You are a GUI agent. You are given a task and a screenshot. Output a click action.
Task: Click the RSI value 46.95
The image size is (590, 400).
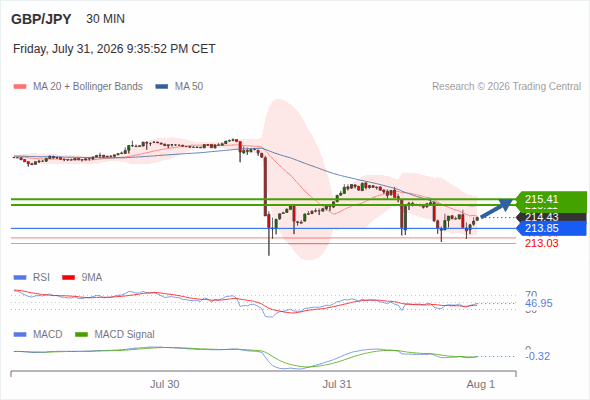pyautogui.click(x=539, y=303)
